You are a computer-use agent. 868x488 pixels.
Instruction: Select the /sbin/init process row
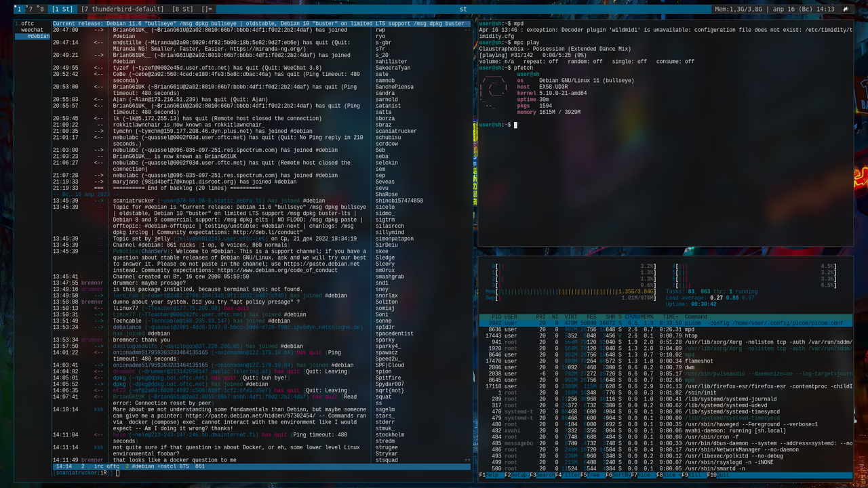click(666, 392)
